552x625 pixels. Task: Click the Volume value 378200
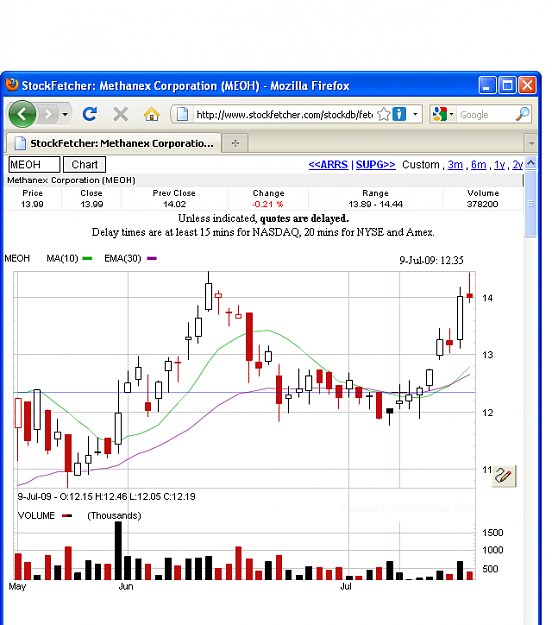tap(482, 204)
